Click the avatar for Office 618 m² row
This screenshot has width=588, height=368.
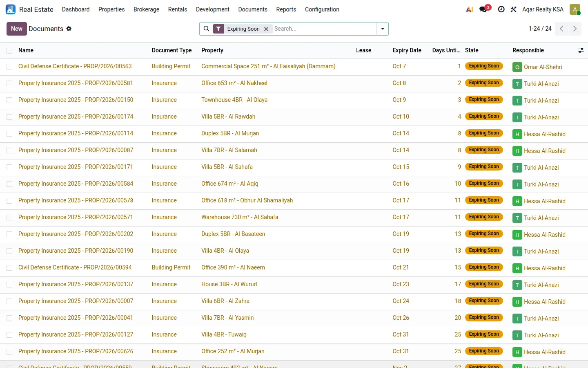click(x=517, y=201)
